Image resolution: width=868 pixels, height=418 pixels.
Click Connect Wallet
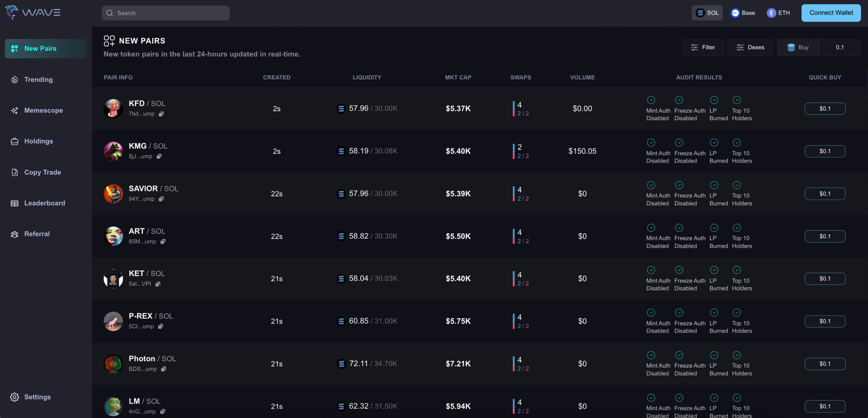coord(831,13)
